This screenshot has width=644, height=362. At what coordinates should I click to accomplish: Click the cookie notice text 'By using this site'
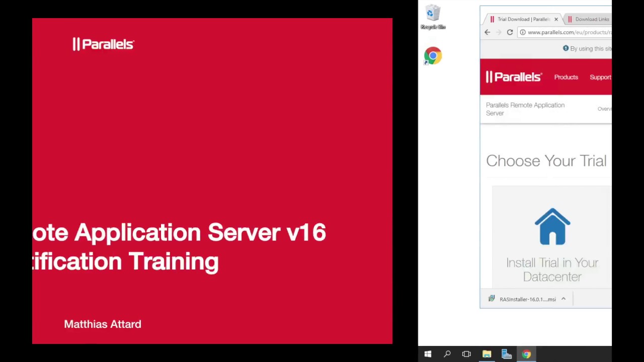pos(591,49)
